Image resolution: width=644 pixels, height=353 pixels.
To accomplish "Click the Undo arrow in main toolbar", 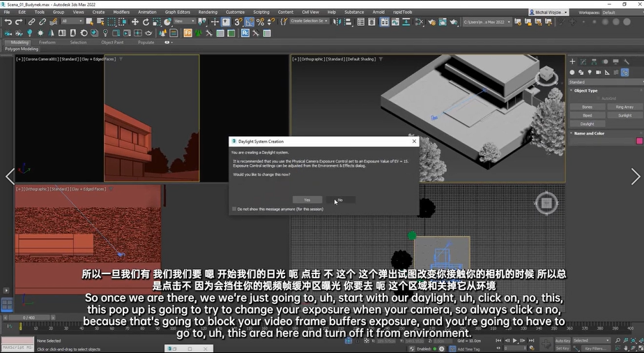I will [8, 22].
